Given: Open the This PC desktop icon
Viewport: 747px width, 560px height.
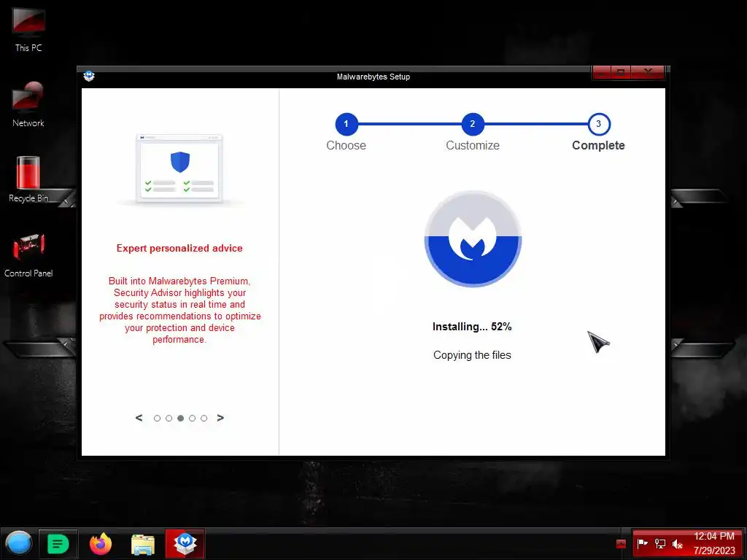Looking at the screenshot, I should 28,29.
